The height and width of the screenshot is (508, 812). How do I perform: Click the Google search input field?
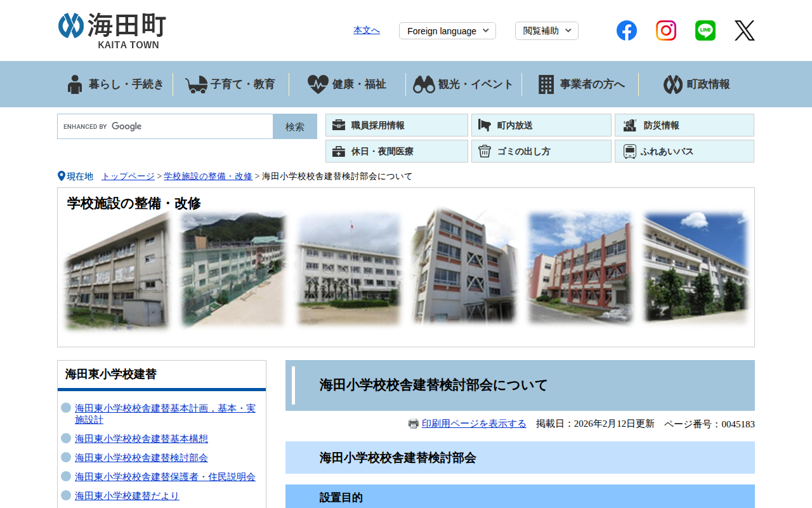(166, 126)
